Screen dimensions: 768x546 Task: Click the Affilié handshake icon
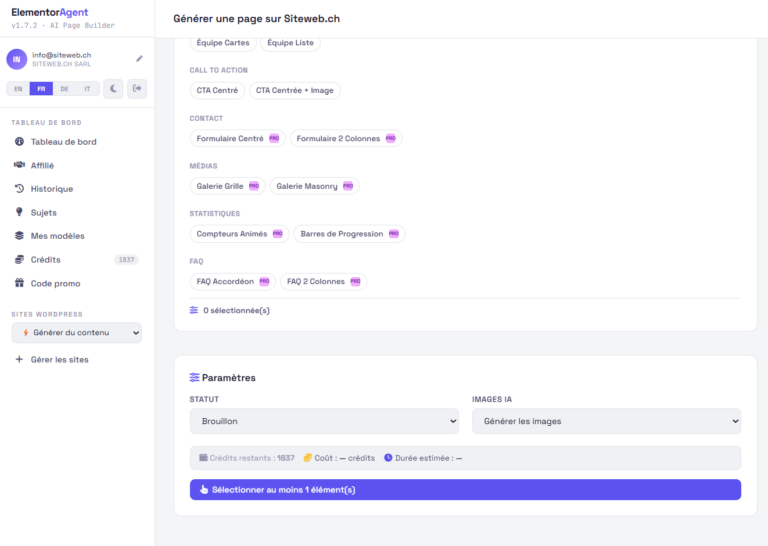pos(19,165)
